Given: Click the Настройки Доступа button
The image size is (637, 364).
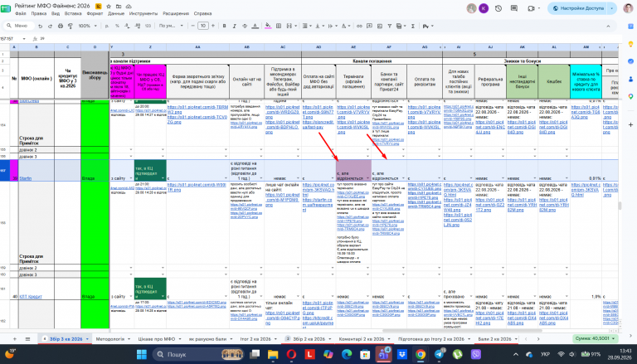Looking at the screenshot, I should click(x=578, y=8).
